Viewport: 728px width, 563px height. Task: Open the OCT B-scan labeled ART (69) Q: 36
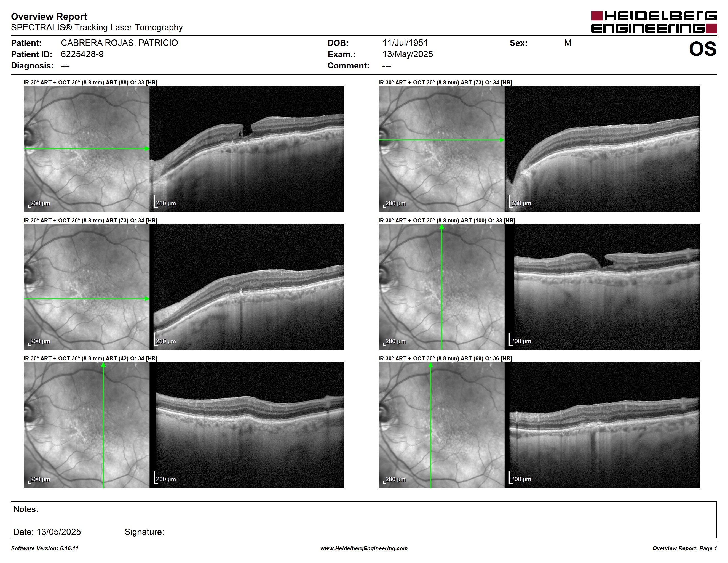click(602, 425)
